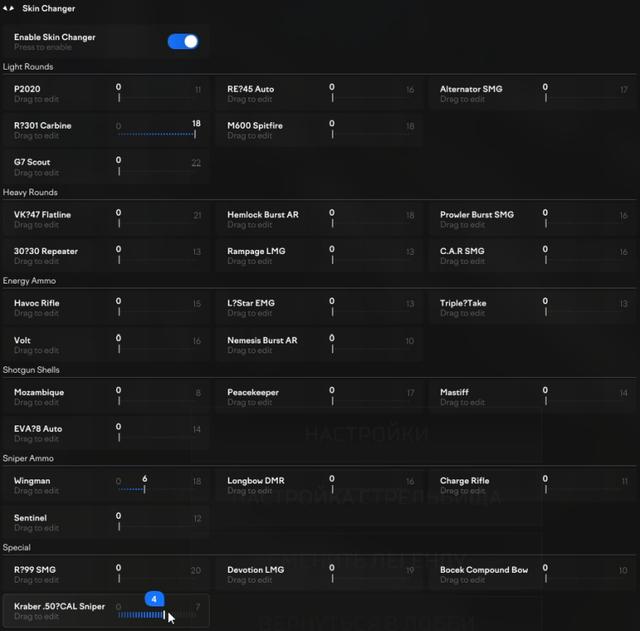The height and width of the screenshot is (631, 640).
Task: Click the Skin Changer header icon
Action: point(8,8)
